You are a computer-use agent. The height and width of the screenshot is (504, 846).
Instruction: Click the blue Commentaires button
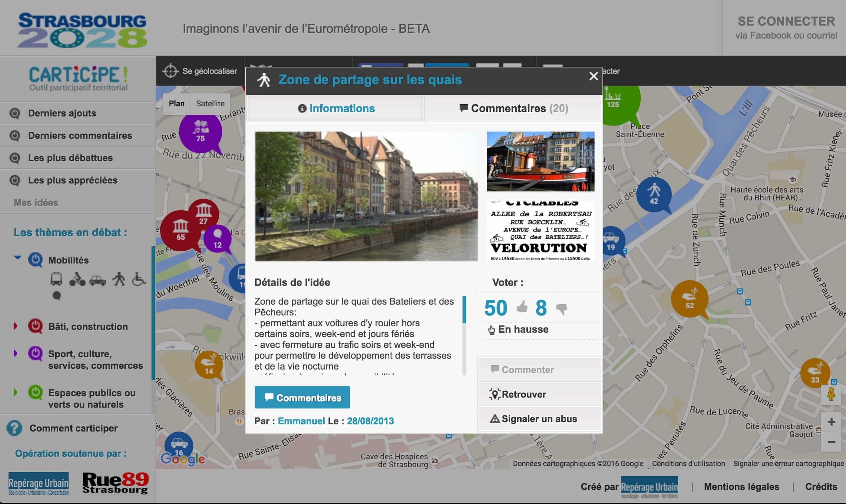click(x=302, y=397)
